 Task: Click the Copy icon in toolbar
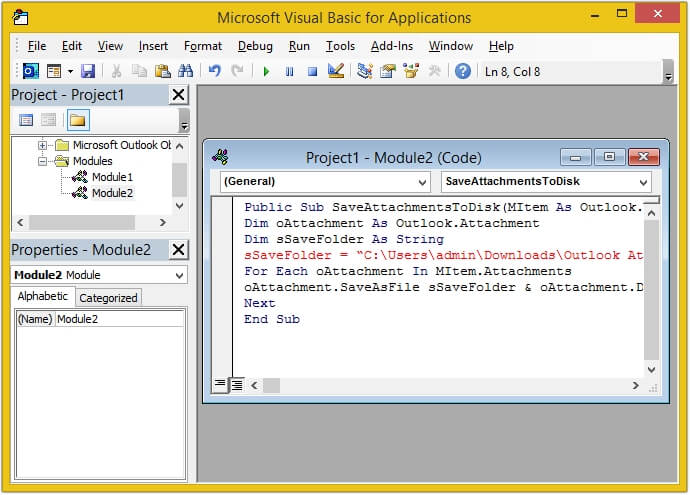(x=139, y=71)
